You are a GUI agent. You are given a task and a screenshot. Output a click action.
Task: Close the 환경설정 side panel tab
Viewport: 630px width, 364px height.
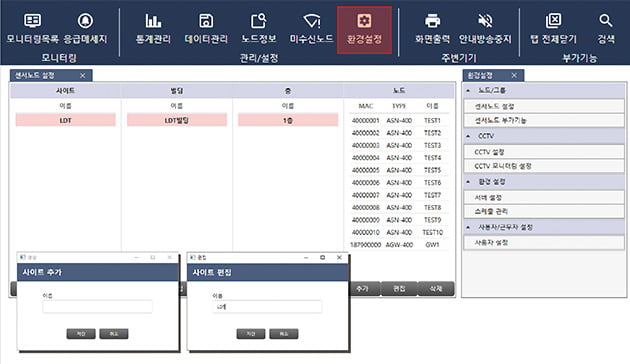(x=514, y=76)
